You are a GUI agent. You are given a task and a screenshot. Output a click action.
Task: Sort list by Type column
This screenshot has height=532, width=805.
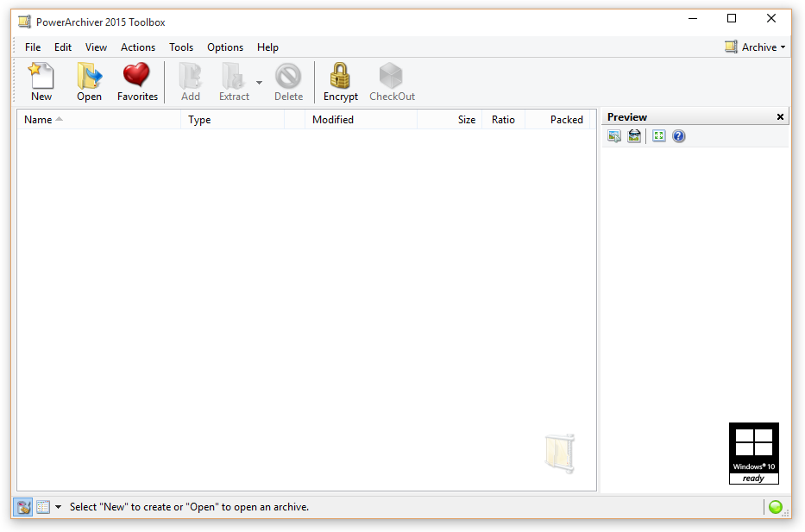pyautogui.click(x=233, y=120)
